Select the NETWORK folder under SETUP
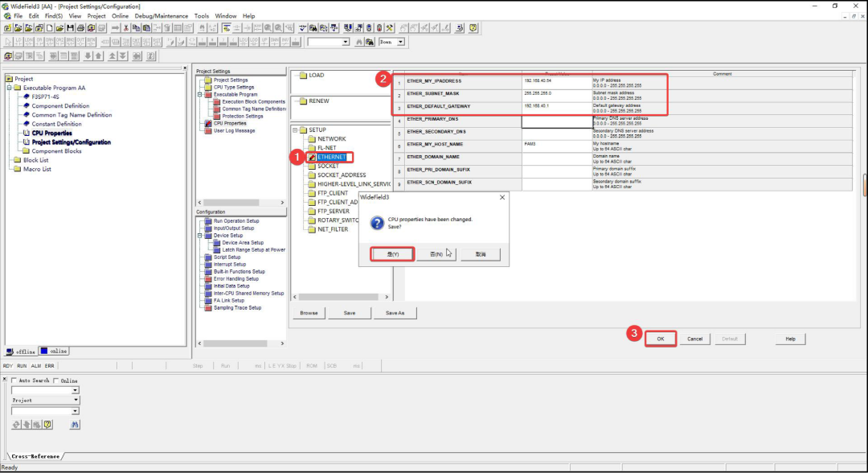Image resolution: width=868 pixels, height=473 pixels. click(x=332, y=139)
